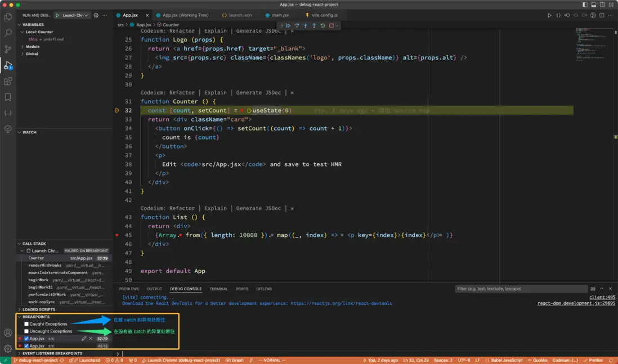The height and width of the screenshot is (364, 618).
Task: Open Source Control in activity bar
Action: tap(8, 49)
